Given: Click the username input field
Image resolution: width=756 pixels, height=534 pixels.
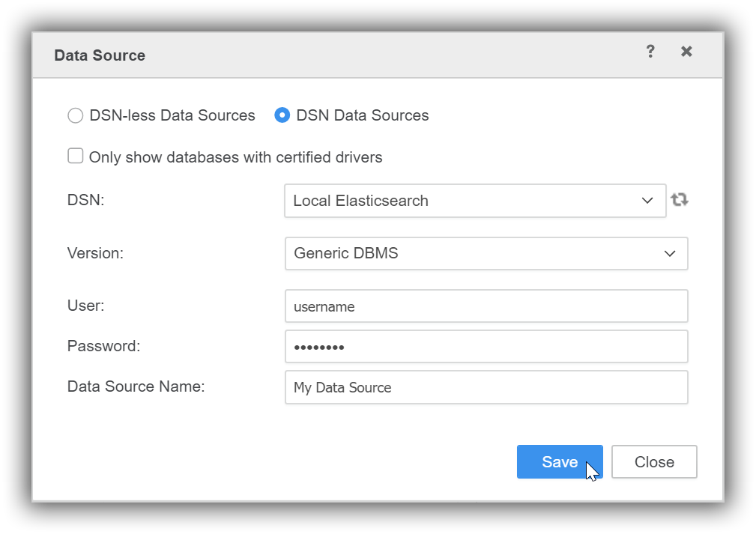Looking at the screenshot, I should [x=486, y=306].
